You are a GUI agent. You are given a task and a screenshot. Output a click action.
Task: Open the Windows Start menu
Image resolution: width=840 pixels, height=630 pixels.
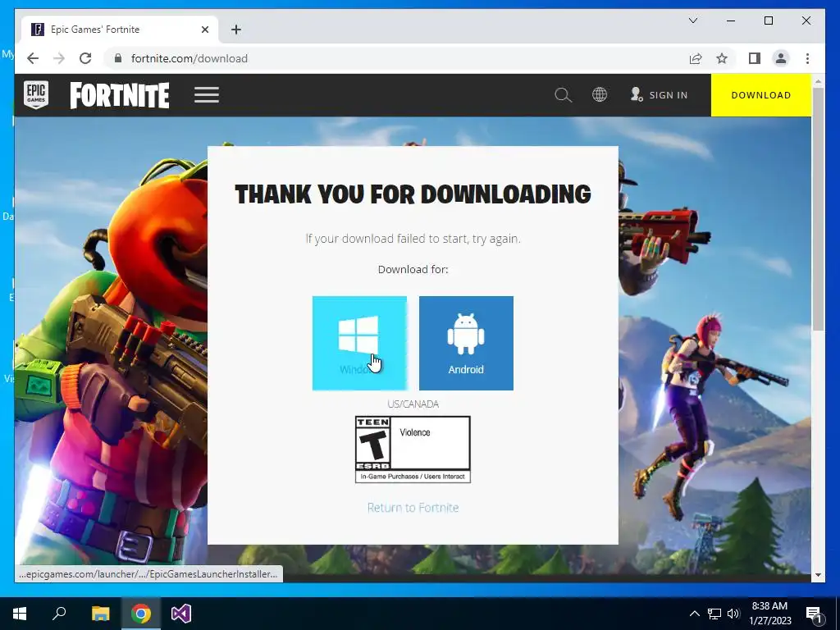pyautogui.click(x=20, y=614)
